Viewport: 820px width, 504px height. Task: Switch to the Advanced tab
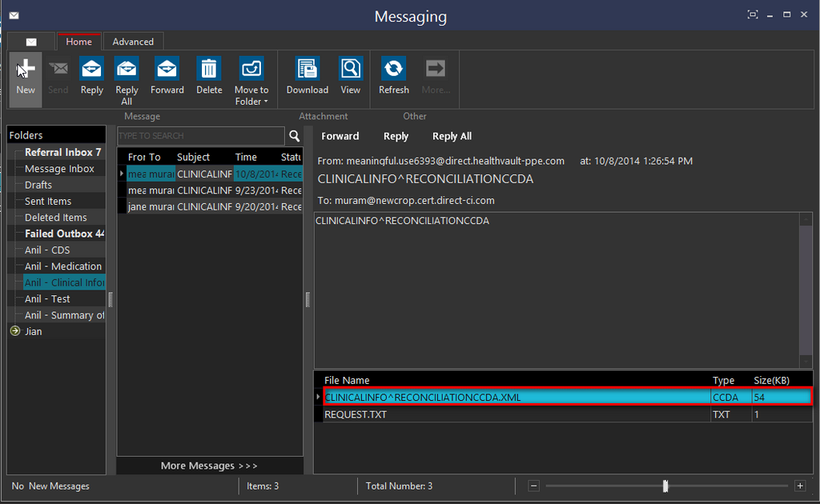[x=133, y=41]
